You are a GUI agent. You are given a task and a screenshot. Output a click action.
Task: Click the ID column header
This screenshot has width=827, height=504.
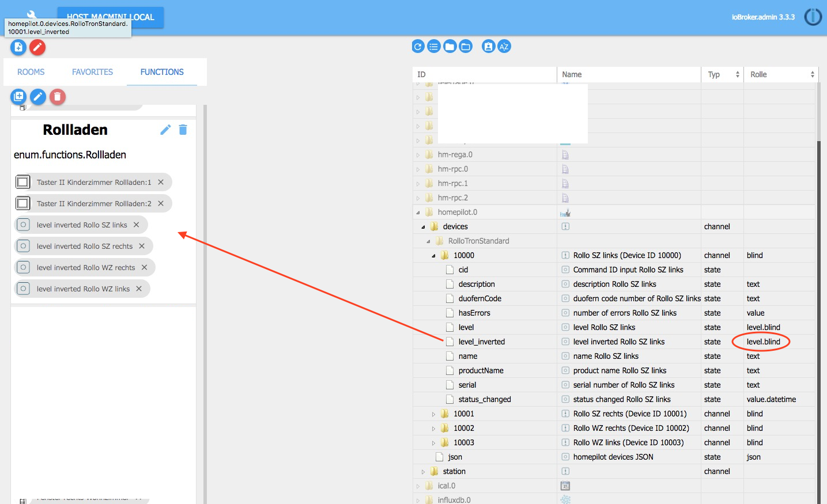[x=485, y=74]
